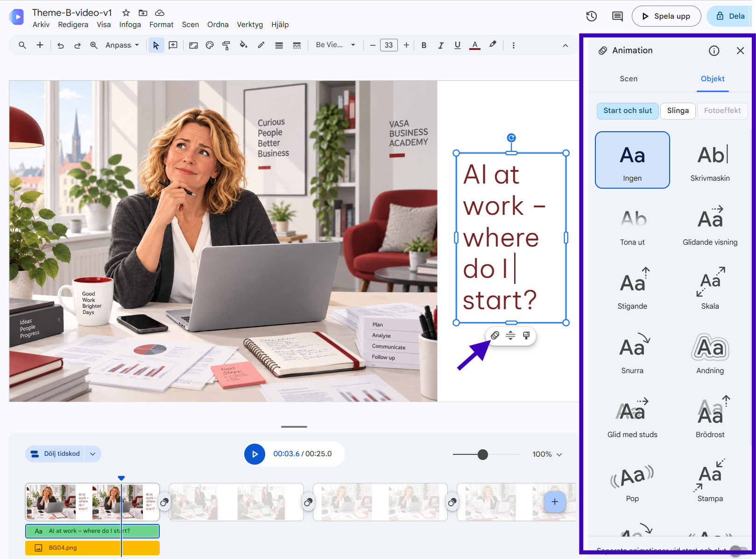
Task: Toggle bold formatting
Action: 424,45
